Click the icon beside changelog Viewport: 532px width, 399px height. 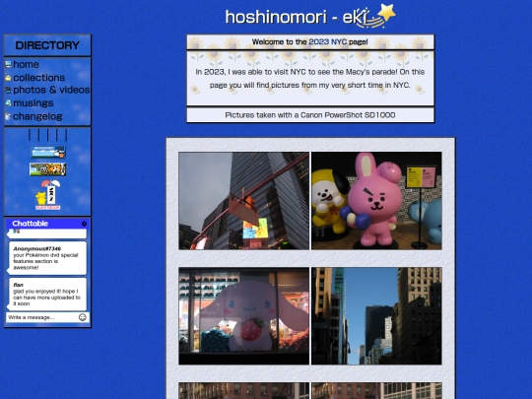click(8, 116)
